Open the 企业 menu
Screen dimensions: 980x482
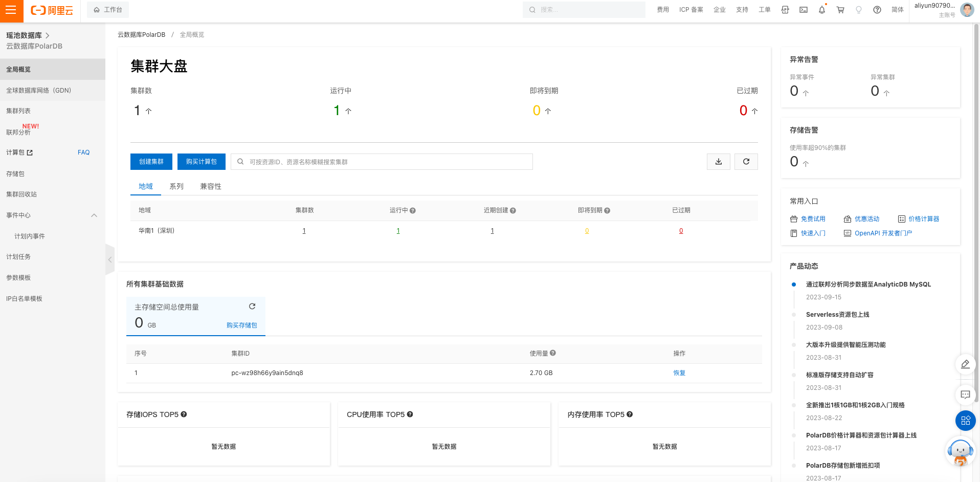click(720, 10)
